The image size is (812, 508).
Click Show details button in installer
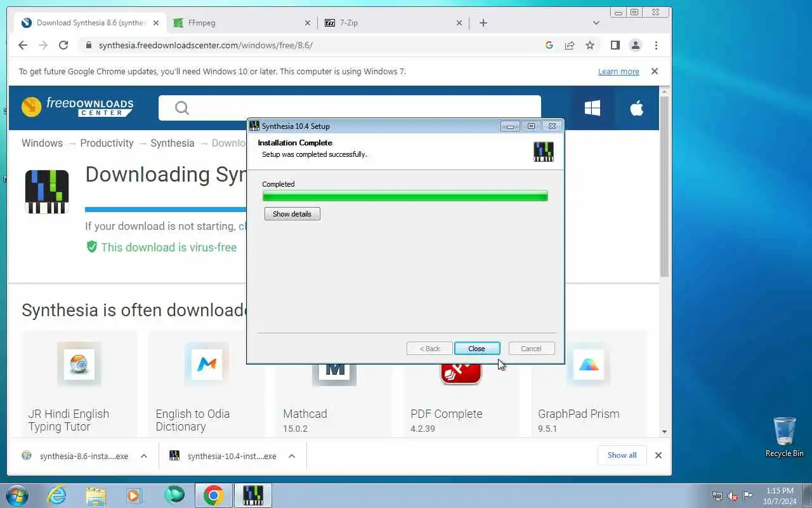coord(292,214)
